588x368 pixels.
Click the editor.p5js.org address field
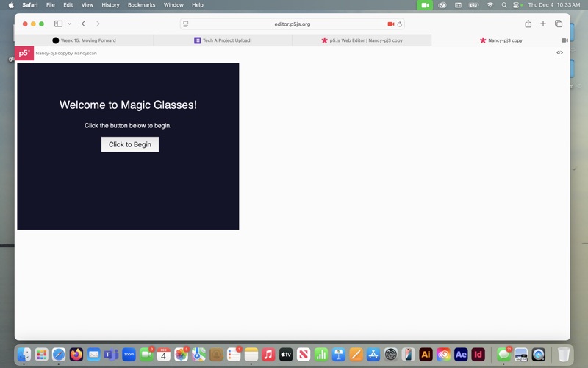[x=292, y=24]
